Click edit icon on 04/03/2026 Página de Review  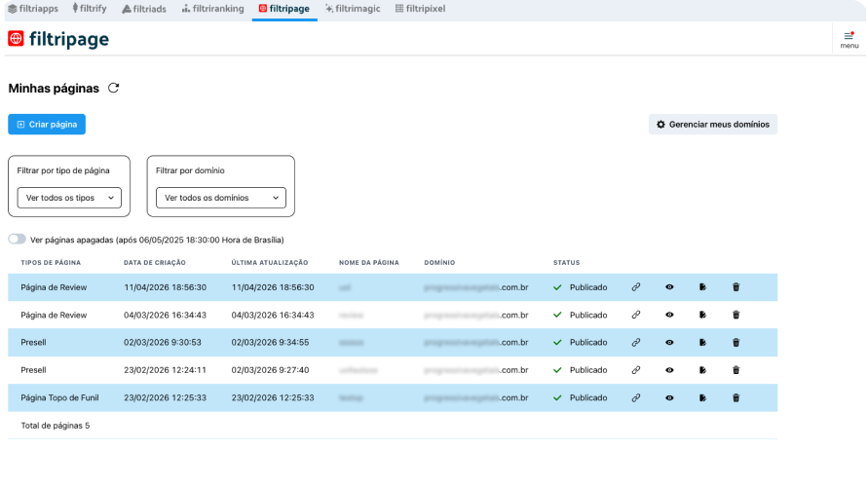[x=702, y=315]
